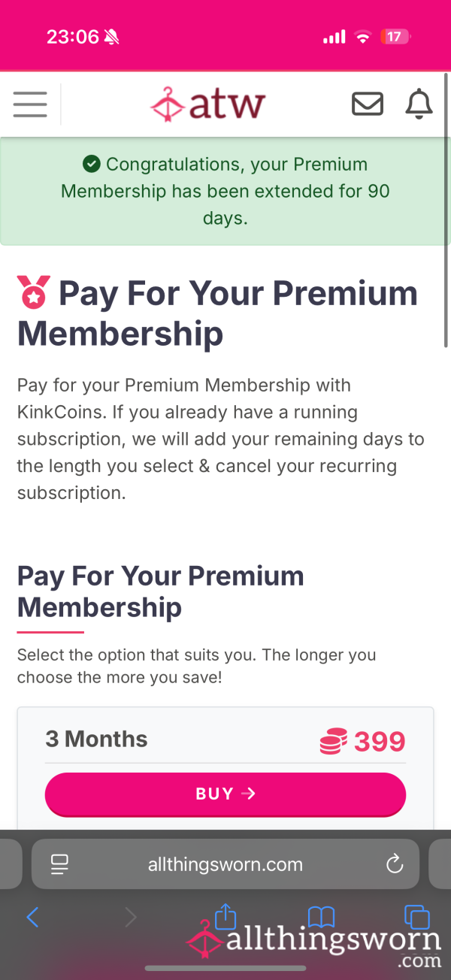Open the notifications bell icon
This screenshot has width=451, height=980.
(419, 104)
